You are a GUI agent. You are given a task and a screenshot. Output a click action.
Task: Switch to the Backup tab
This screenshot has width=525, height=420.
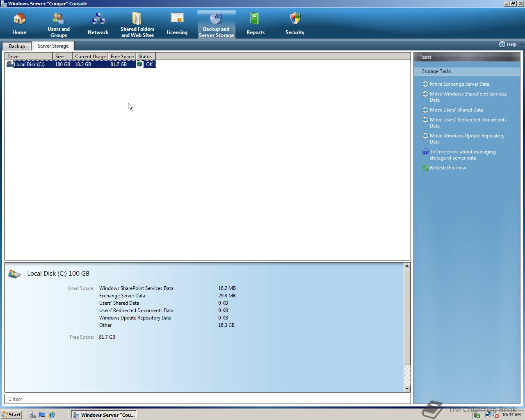[x=17, y=46]
